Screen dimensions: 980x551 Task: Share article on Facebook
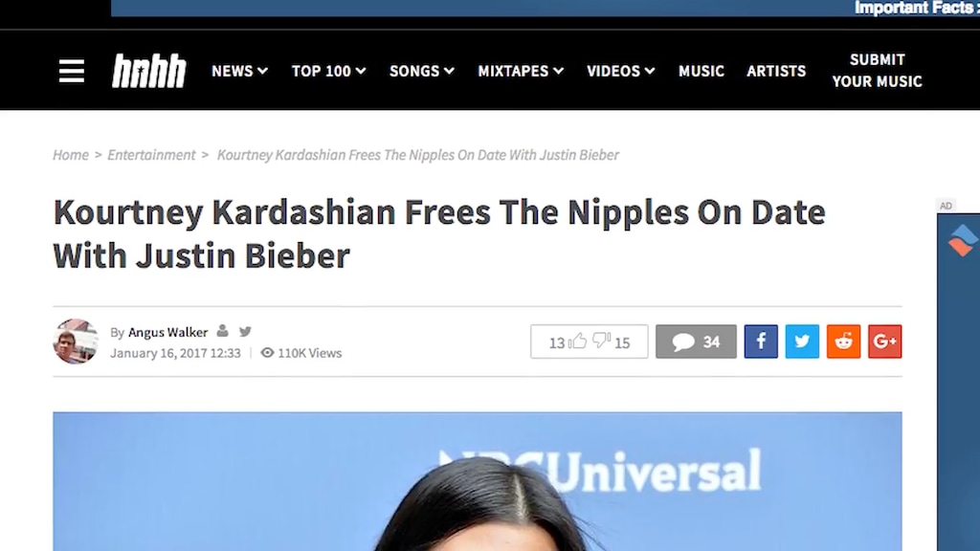click(761, 342)
